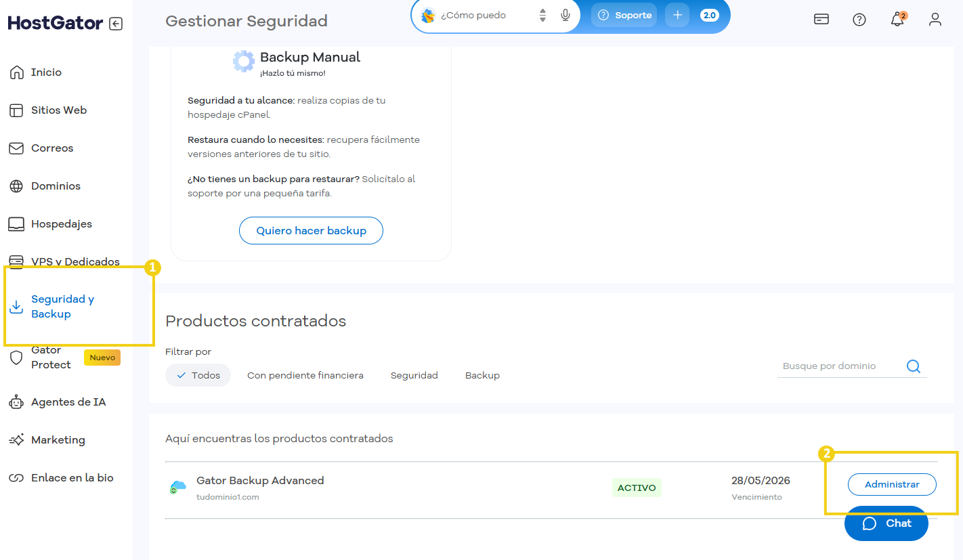Open the billing card icon
Viewport: 963px width, 560px height.
tap(821, 19)
